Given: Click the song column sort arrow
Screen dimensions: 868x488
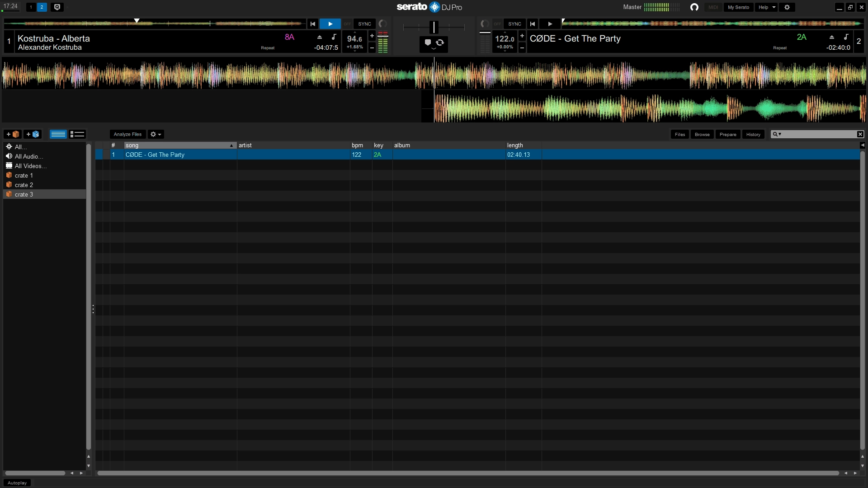Looking at the screenshot, I should [x=231, y=145].
